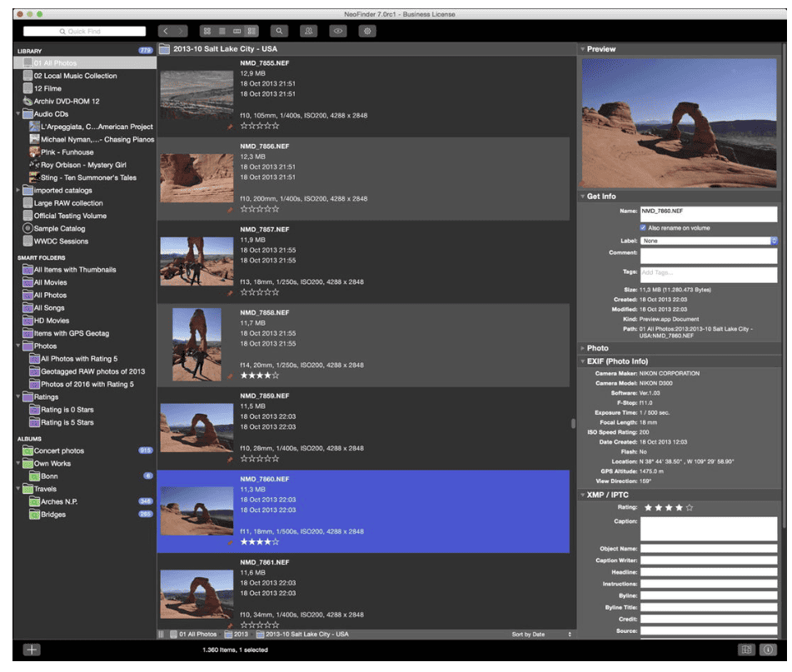This screenshot has height=672, width=792.
Task: Select Rating is 5 Stars smart folder
Action: (x=67, y=422)
